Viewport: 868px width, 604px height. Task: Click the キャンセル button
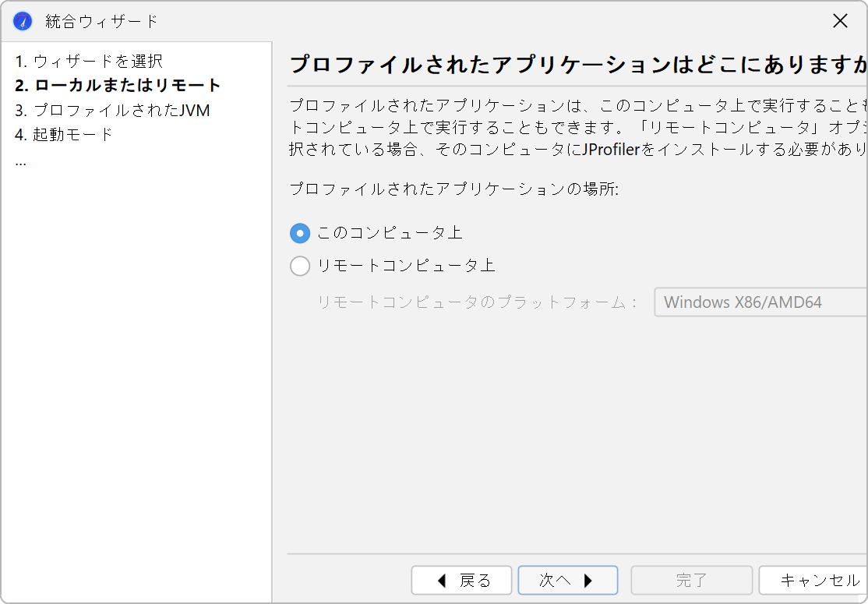[813, 580]
